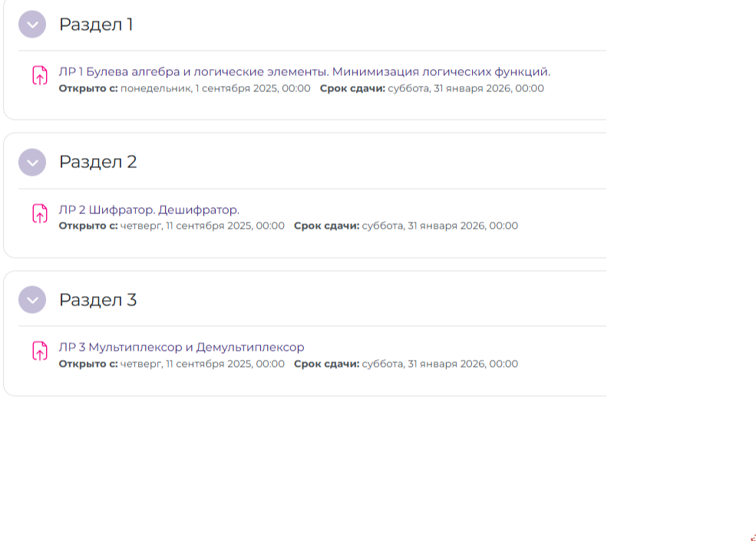Click the 'Срок сдачи' deadline under ЛР 3
The height and width of the screenshot is (541, 756).
[x=439, y=364]
